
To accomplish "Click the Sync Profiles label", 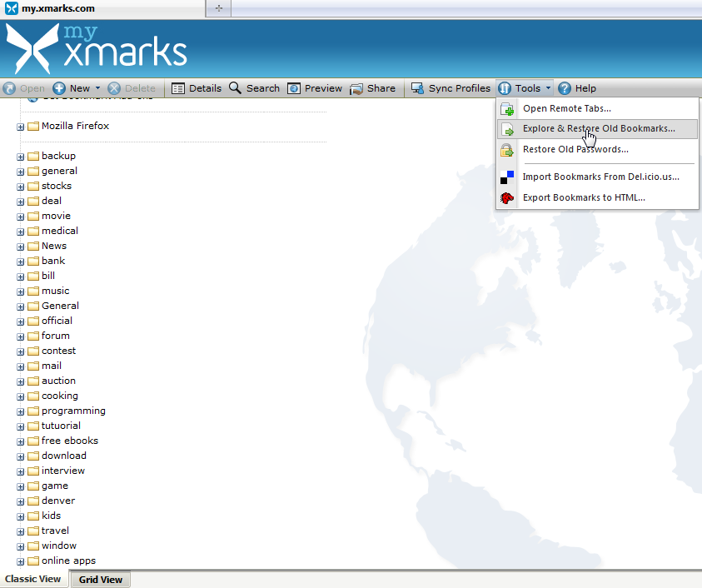I will point(460,88).
